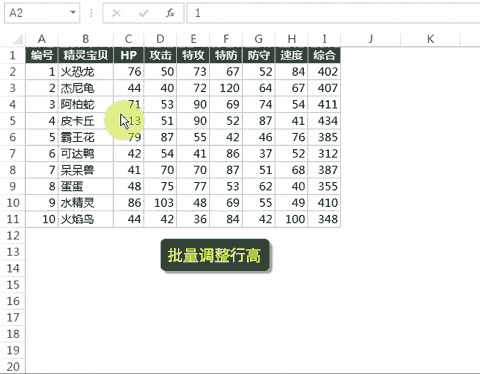Click the cancel X icon in formula bar
This screenshot has height=374, width=480.
(x=116, y=13)
